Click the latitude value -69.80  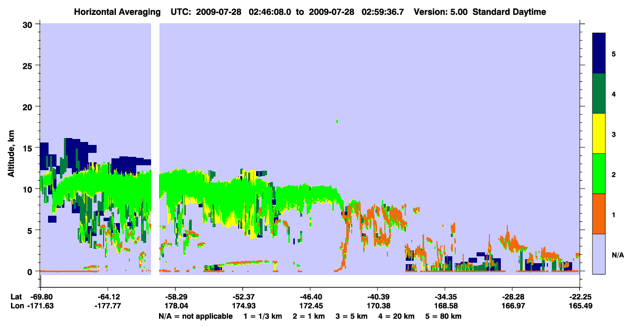[41, 297]
